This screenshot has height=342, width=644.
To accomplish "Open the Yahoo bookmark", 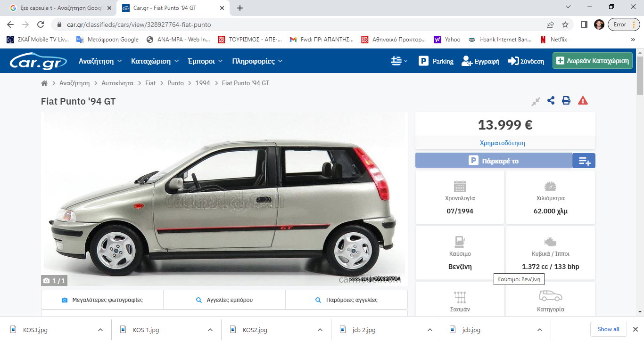I will coord(447,40).
